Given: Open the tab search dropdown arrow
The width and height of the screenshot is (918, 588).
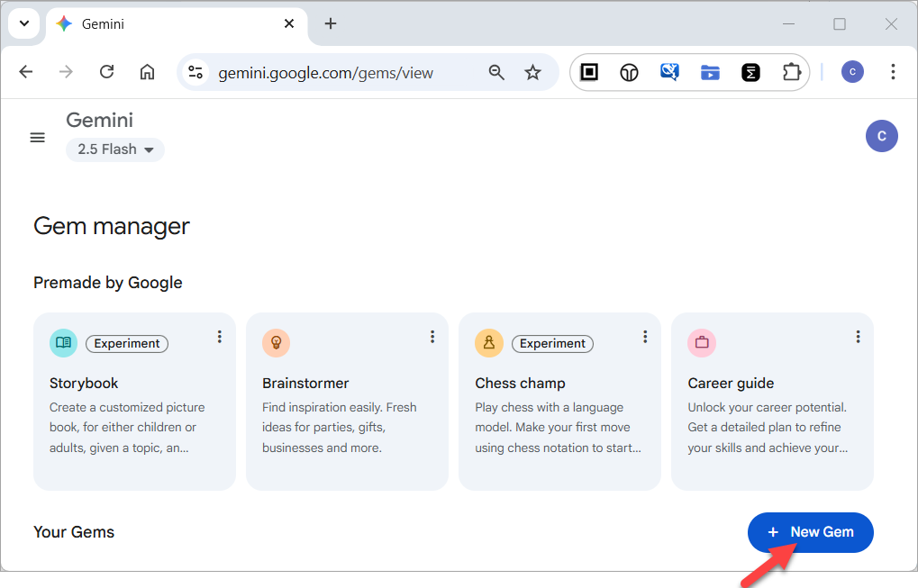Looking at the screenshot, I should coord(24,23).
